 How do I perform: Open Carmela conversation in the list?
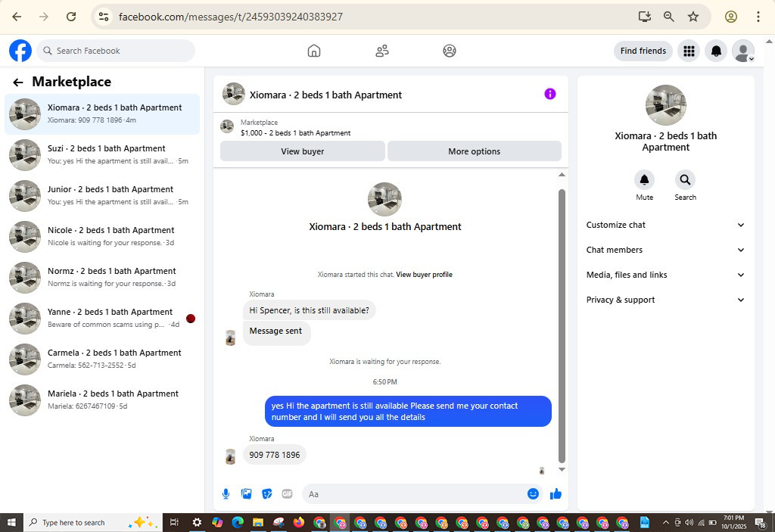point(102,359)
